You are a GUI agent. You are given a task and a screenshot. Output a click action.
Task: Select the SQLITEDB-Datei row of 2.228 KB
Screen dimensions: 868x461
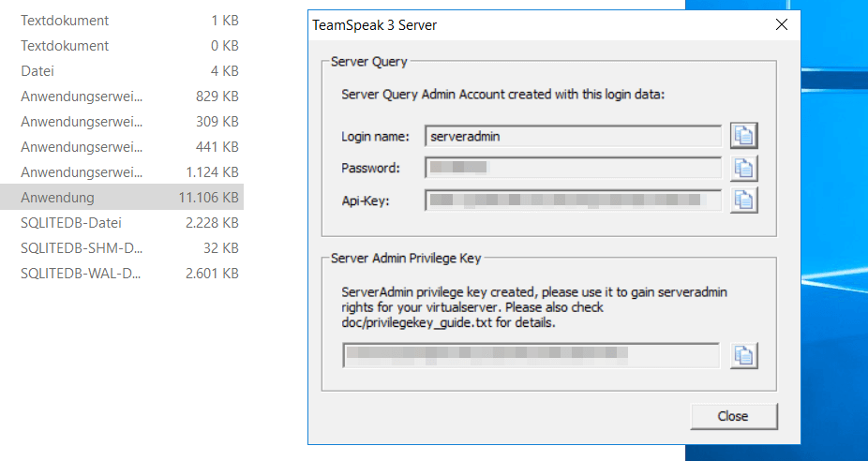click(122, 223)
